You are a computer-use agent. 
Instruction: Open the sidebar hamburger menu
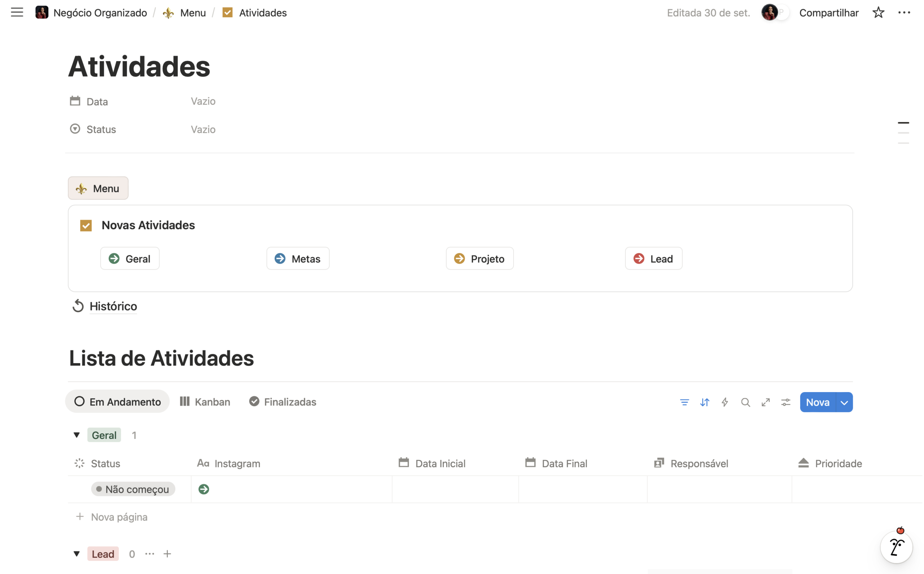tap(17, 13)
